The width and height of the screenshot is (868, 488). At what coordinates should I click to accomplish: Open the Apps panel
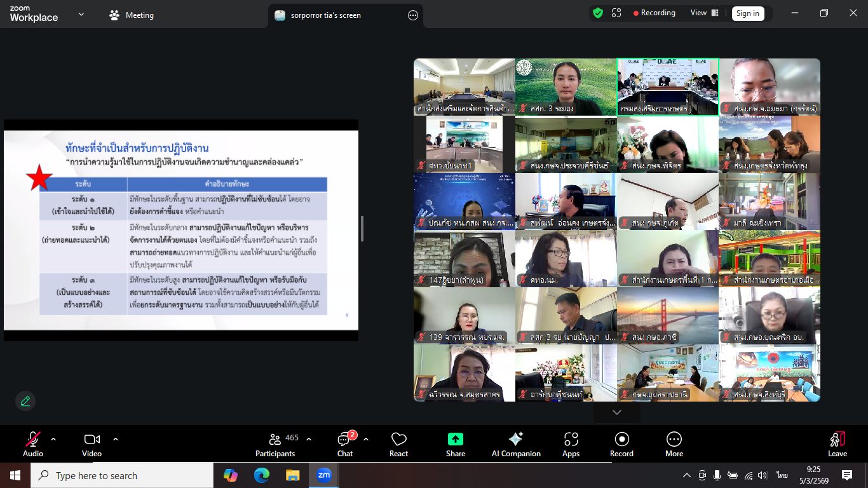point(571,444)
